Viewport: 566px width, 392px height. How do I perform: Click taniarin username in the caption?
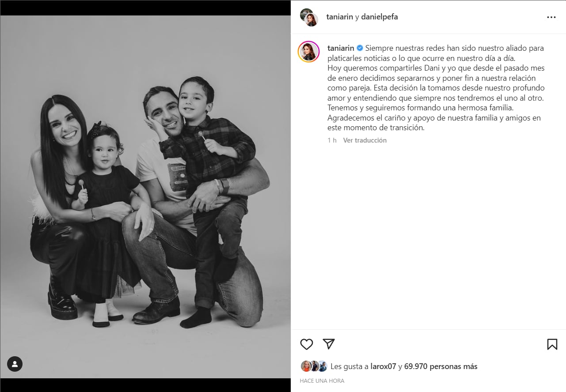point(341,48)
